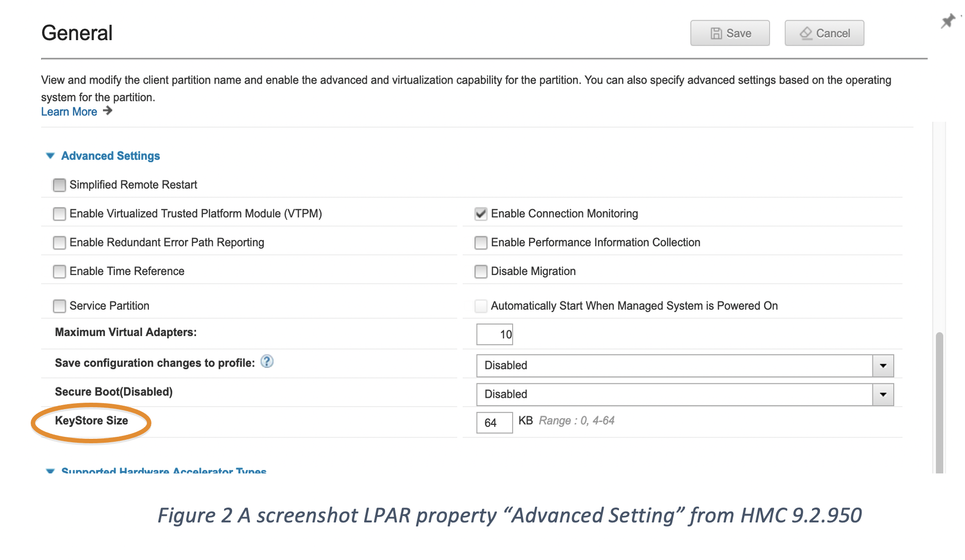965x560 pixels.
Task: Click the arrow icon next to Learn More
Action: click(x=108, y=111)
